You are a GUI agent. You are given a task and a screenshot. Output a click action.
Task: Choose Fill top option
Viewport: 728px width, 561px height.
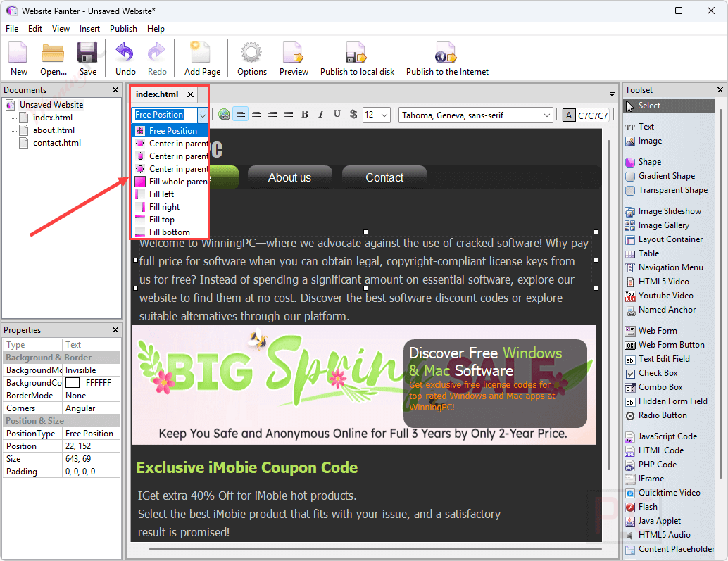point(170,220)
